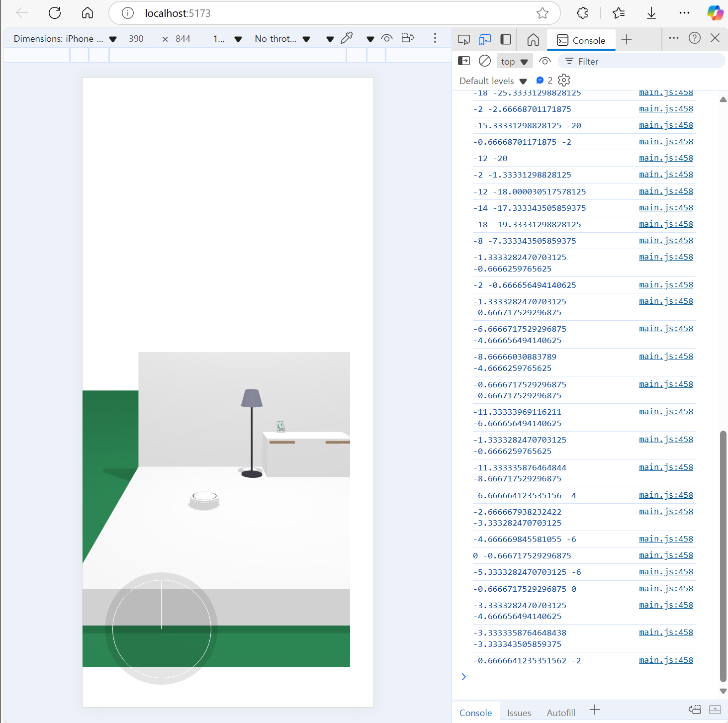Toggle DevTools quick view sidebar
This screenshot has height=723, width=728.
pos(506,39)
